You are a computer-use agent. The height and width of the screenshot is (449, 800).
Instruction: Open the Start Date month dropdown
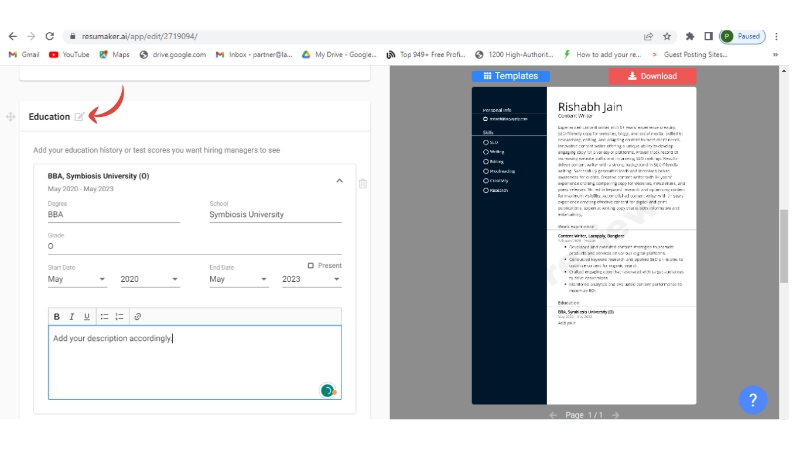coord(77,280)
